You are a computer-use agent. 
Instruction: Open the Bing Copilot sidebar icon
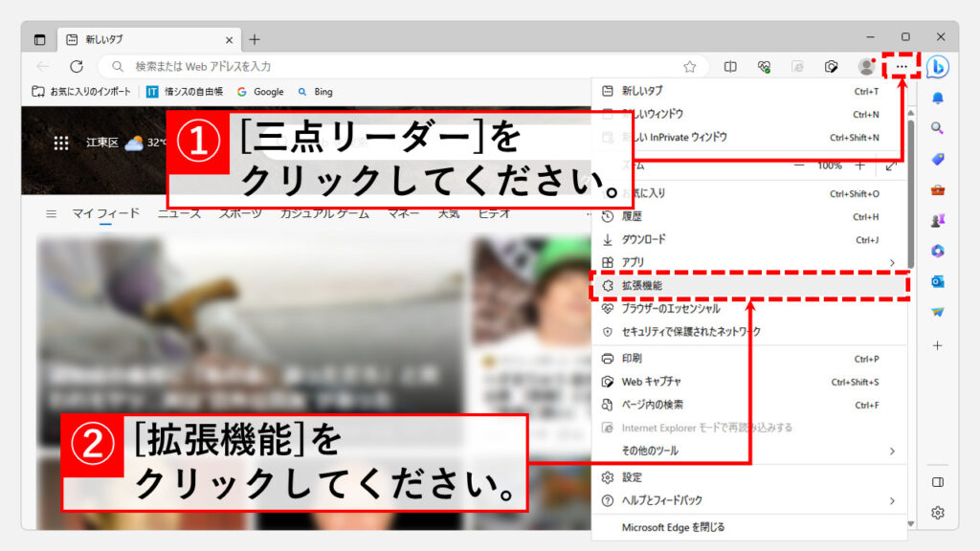pos(938,67)
